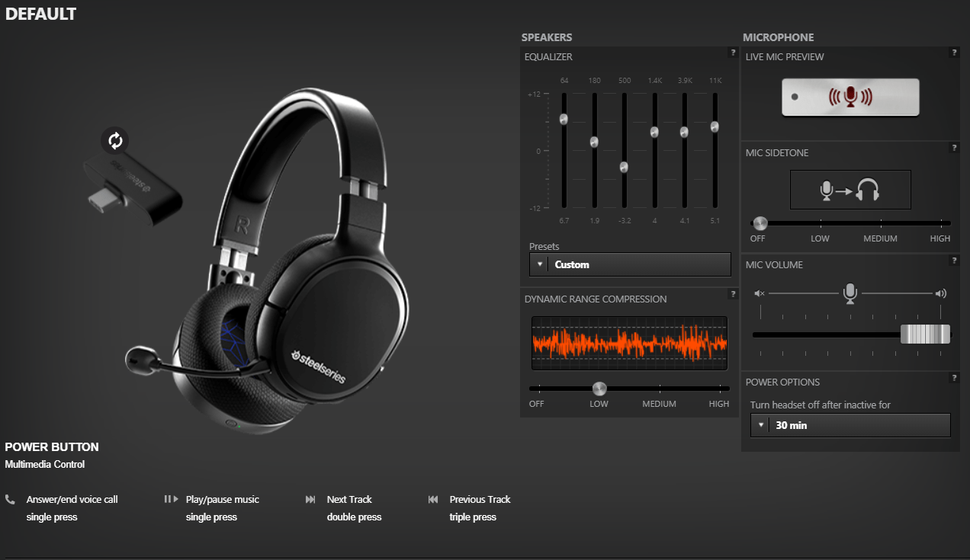
Task: Click the Next Track label
Action: [349, 500]
